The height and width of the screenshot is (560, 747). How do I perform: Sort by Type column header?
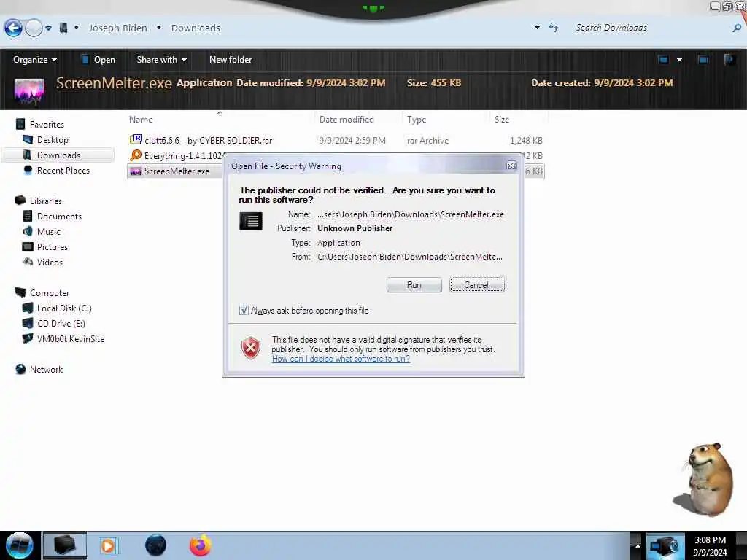click(x=417, y=120)
